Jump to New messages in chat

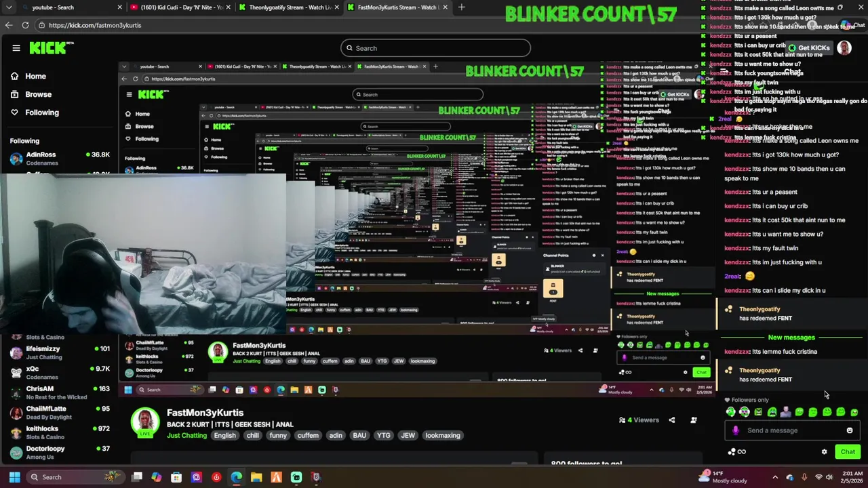791,338
